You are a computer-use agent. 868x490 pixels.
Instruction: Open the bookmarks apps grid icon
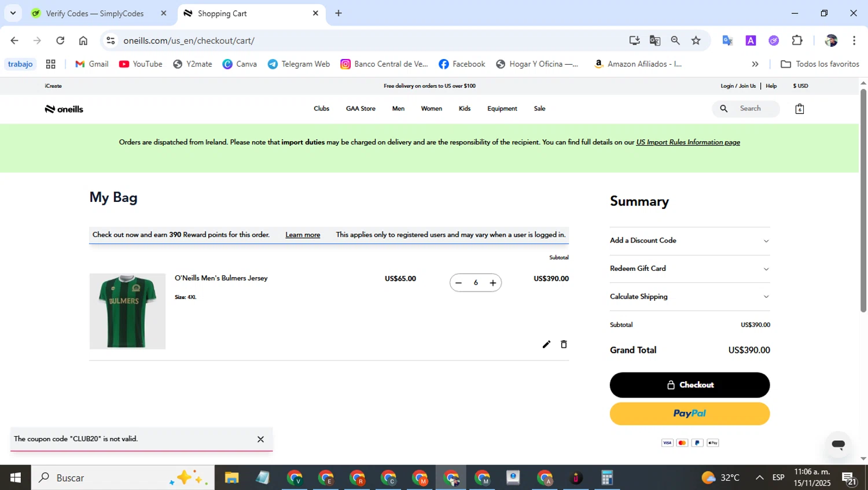pos(51,64)
